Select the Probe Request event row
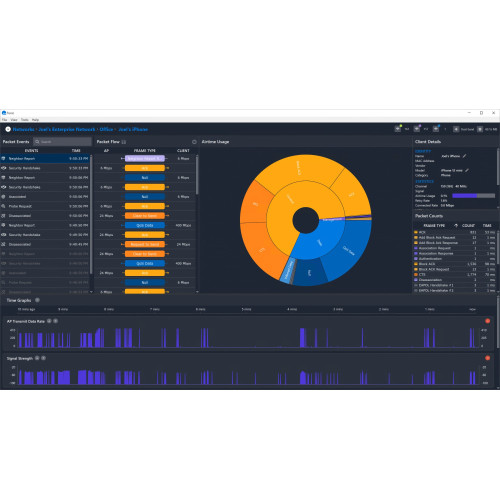 (x=46, y=206)
